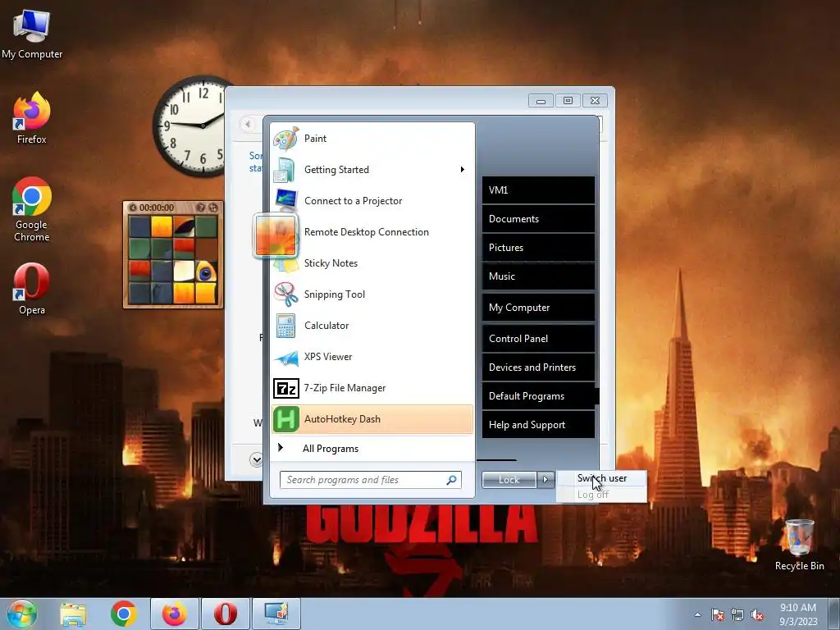
Task: Click the Lock button
Action: 509,480
